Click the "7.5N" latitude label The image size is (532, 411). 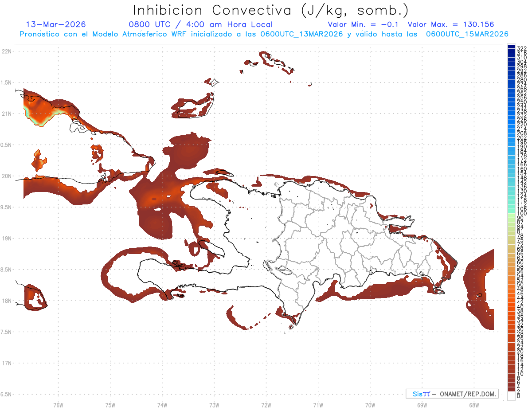coord(6,332)
